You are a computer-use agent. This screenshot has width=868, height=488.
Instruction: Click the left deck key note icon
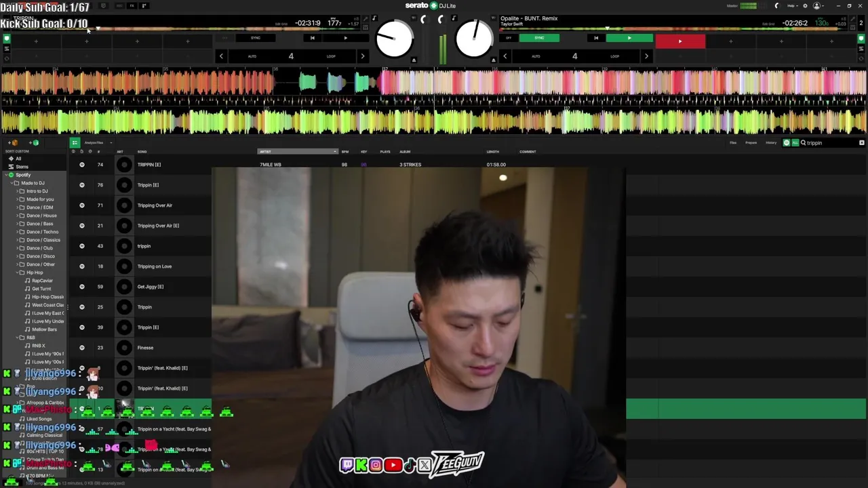click(374, 18)
